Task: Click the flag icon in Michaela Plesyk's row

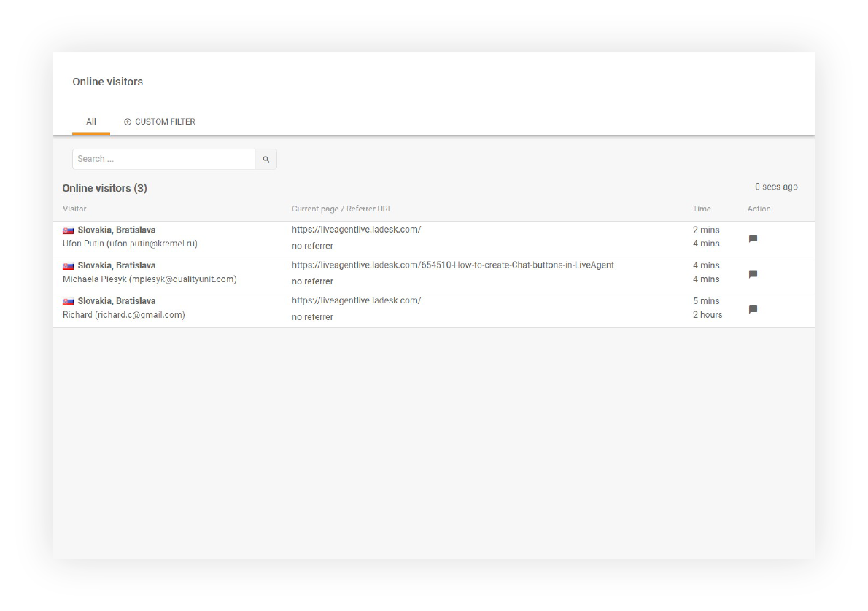Action: pos(68,266)
